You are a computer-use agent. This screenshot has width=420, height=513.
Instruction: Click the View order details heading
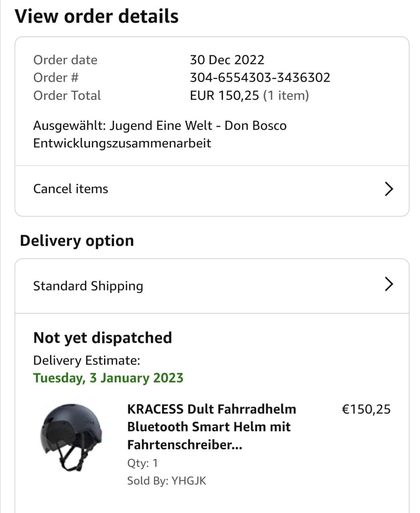[x=96, y=16]
